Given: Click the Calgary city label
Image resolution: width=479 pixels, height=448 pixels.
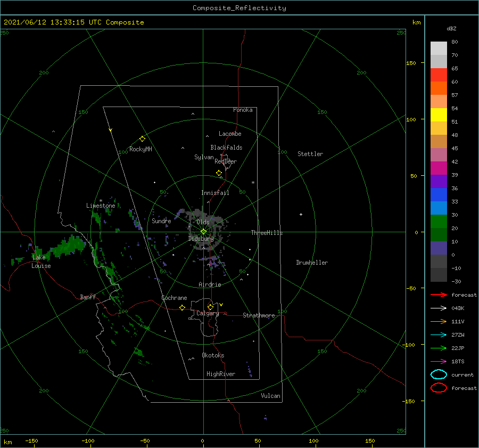Looking at the screenshot, I should [208, 313].
